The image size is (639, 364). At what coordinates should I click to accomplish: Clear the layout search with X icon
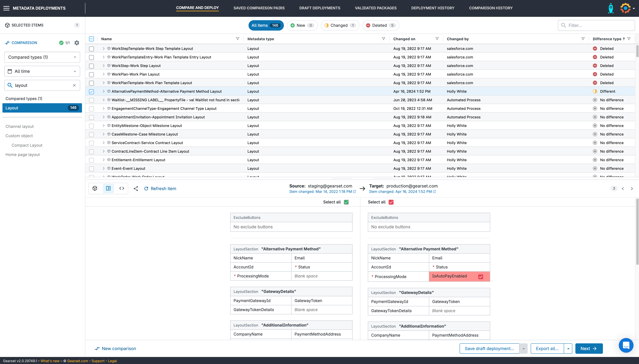[x=74, y=85]
